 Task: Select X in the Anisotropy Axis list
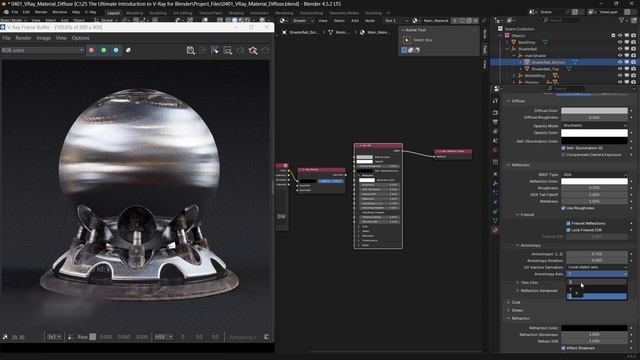(x=596, y=282)
